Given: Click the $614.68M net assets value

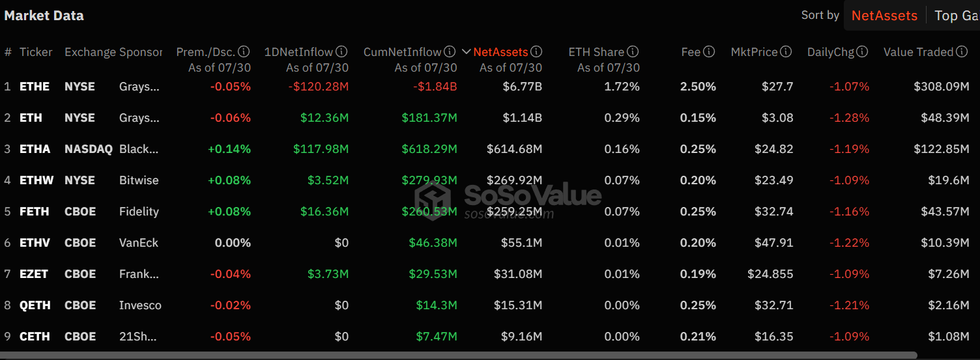Looking at the screenshot, I should (514, 149).
